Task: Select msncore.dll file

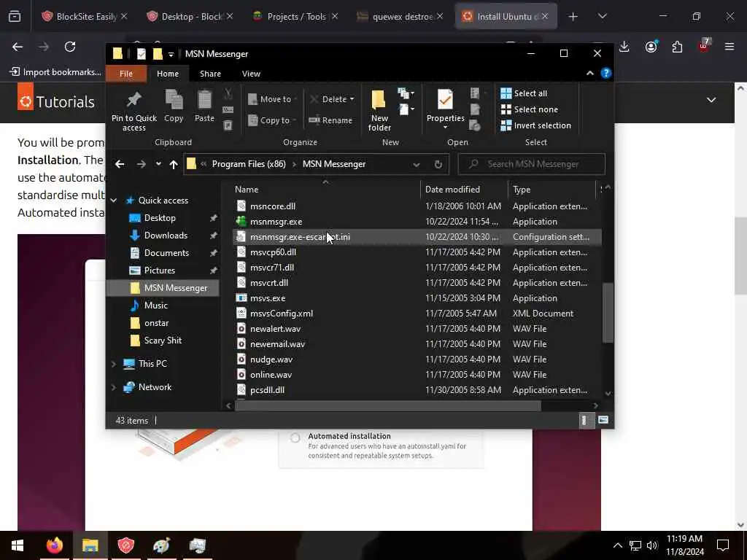Action: [x=273, y=206]
